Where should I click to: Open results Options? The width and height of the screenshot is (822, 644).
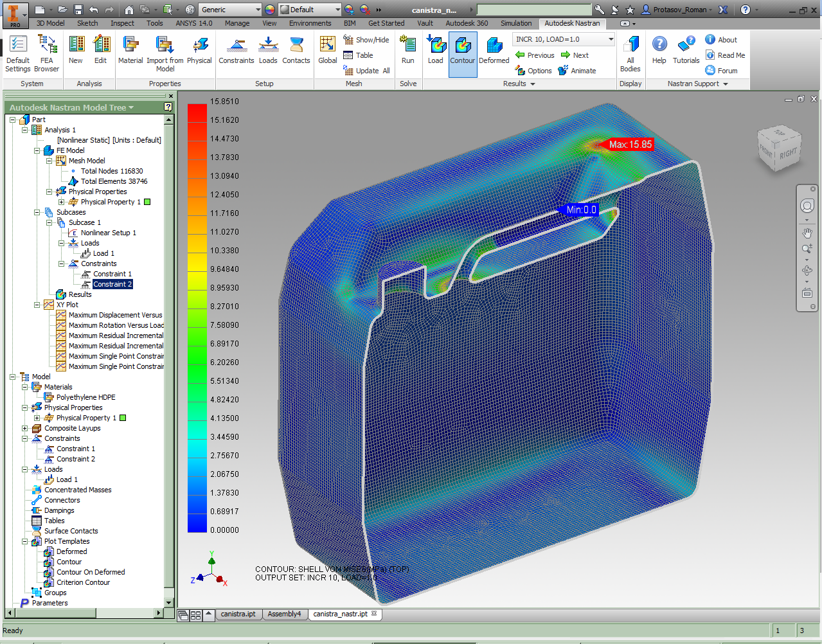pyautogui.click(x=533, y=71)
